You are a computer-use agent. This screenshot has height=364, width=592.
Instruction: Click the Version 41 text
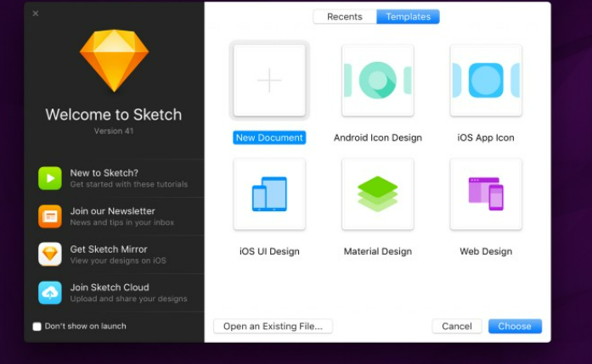click(x=114, y=131)
